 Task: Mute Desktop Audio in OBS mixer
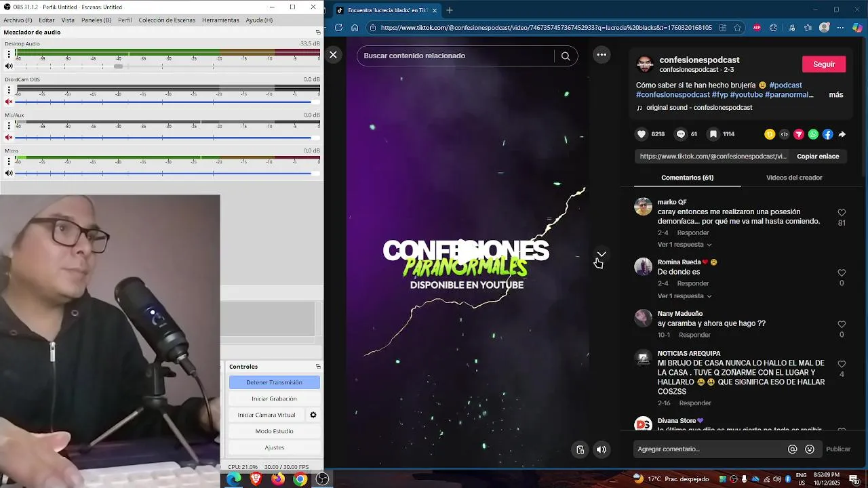click(x=9, y=66)
